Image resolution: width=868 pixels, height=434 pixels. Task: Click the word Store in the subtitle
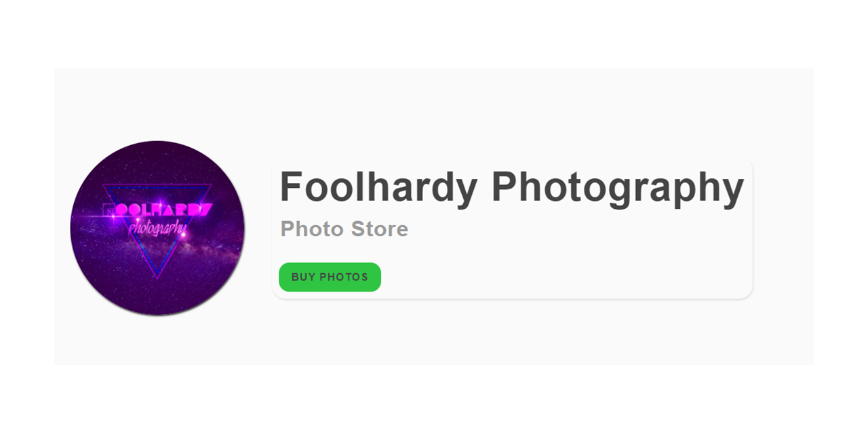point(380,229)
